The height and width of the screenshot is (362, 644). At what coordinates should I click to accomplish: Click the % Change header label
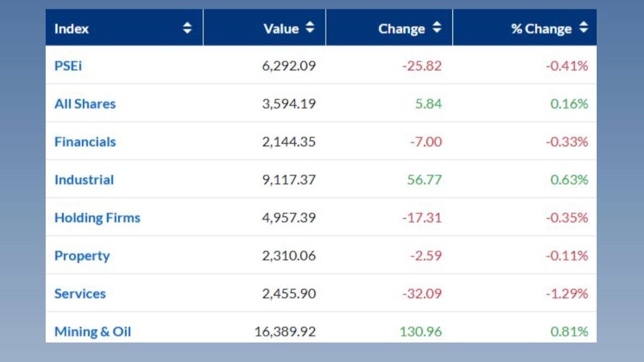pos(541,29)
